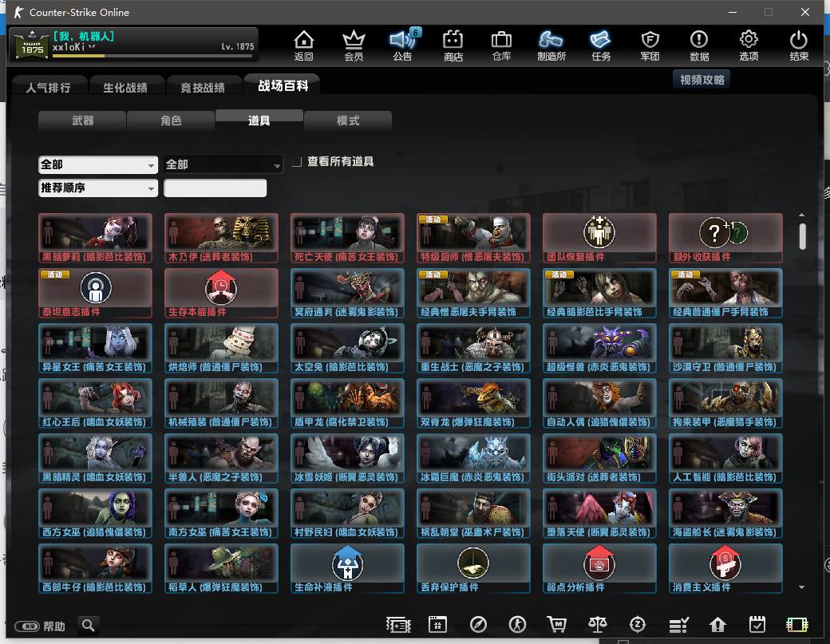The image size is (830, 644).
Task: Open the gift calendar icon in bottom bar
Action: pyautogui.click(x=438, y=625)
